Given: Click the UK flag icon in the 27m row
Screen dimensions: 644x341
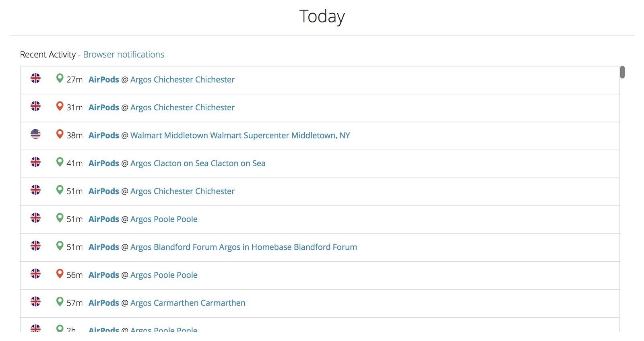Looking at the screenshot, I should click(x=35, y=78).
